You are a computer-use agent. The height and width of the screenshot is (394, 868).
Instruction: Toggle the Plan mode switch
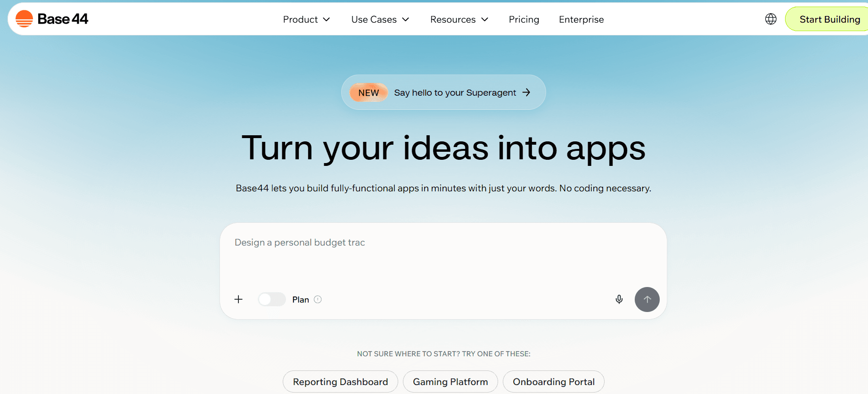tap(272, 299)
